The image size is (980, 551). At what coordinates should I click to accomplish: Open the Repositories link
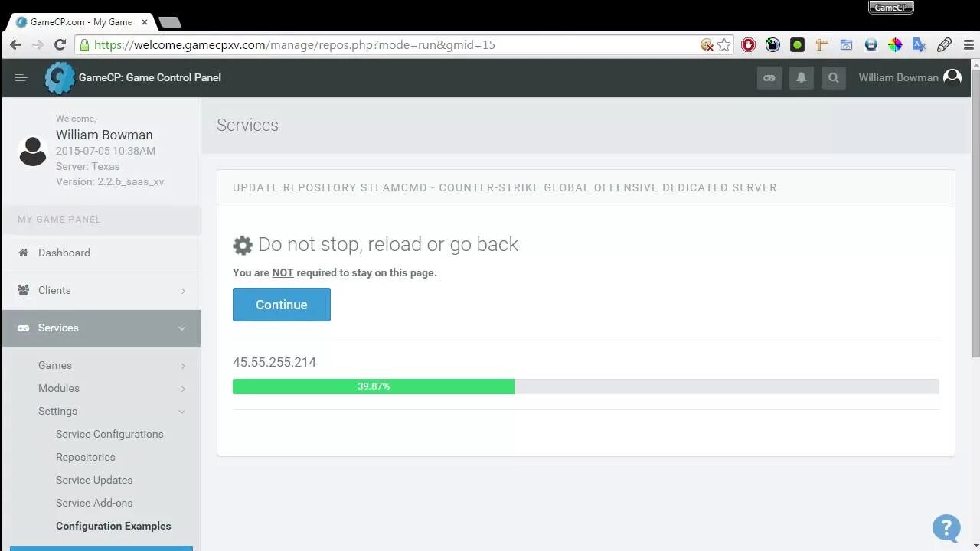[x=86, y=457]
